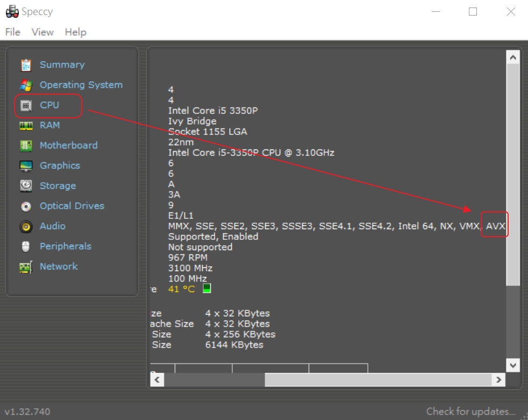This screenshot has height=420, width=528.
Task: Open the Help menu
Action: click(75, 32)
